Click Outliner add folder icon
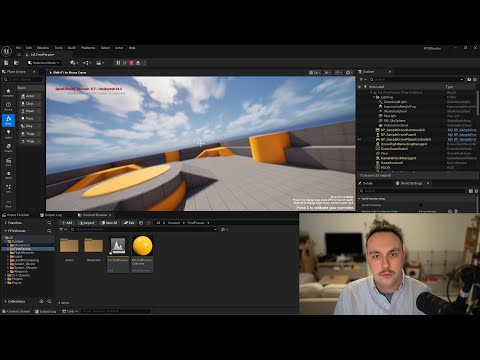 [469, 79]
